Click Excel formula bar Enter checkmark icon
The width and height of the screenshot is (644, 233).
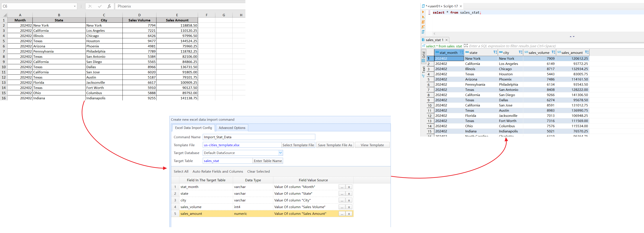[x=100, y=6]
